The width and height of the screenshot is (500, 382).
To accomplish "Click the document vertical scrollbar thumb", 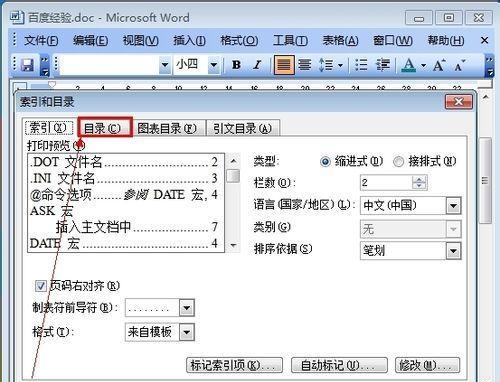I will tap(485, 181).
